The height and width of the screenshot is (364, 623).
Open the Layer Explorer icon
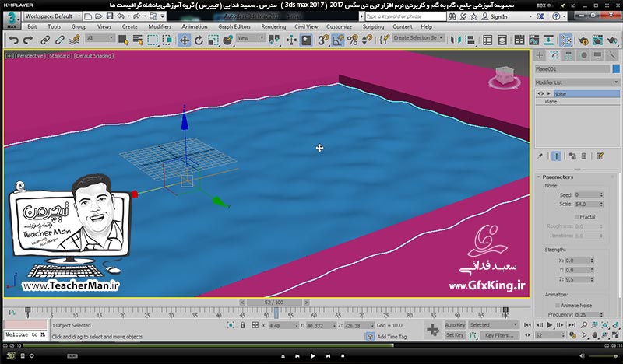(x=502, y=40)
